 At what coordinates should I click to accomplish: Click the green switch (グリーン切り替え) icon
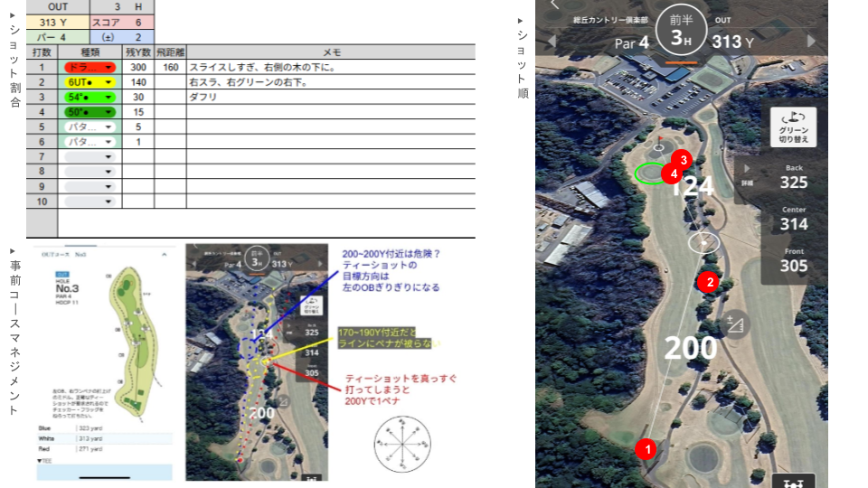793,127
